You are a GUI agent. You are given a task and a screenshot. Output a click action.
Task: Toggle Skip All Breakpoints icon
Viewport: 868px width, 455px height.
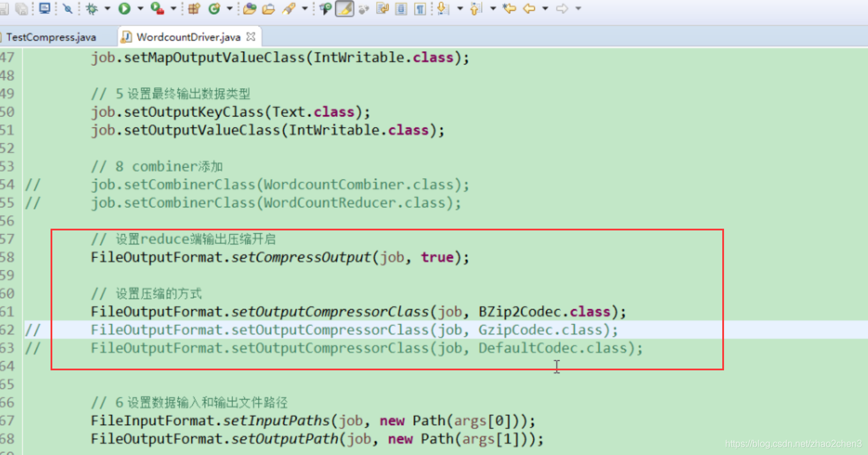(68, 9)
